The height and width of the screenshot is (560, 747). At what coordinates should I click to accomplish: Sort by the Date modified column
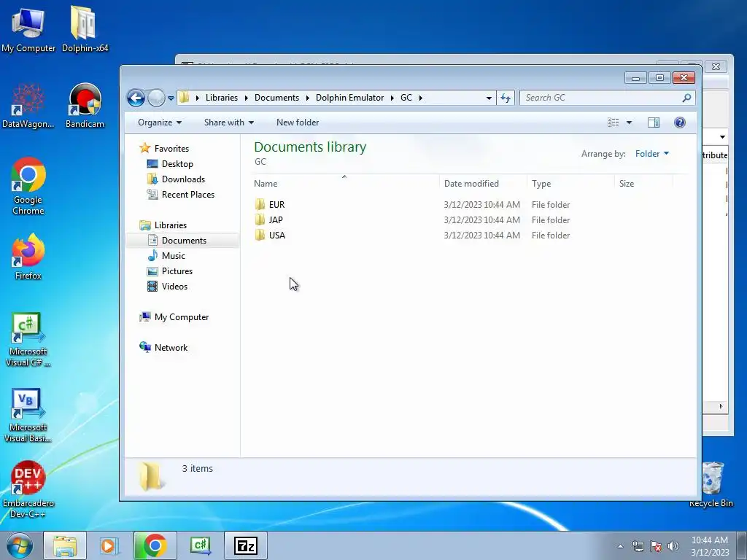point(483,183)
